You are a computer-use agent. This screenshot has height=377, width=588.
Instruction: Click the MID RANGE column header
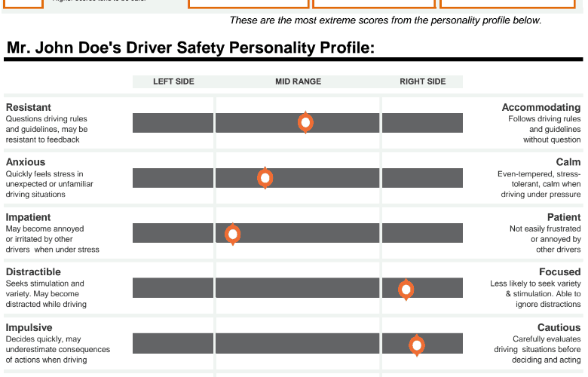(298, 81)
